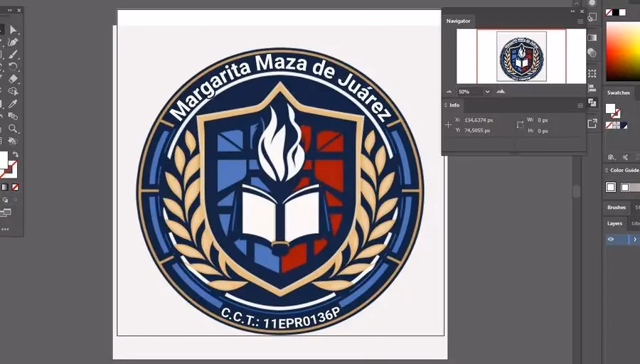Select the Zoom magnifier tool
The width and height of the screenshot is (640, 364).
pos(13,129)
